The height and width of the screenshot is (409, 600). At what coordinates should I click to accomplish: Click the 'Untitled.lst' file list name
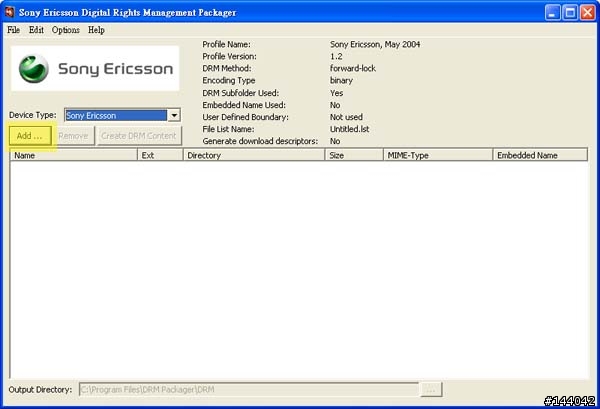(349, 129)
